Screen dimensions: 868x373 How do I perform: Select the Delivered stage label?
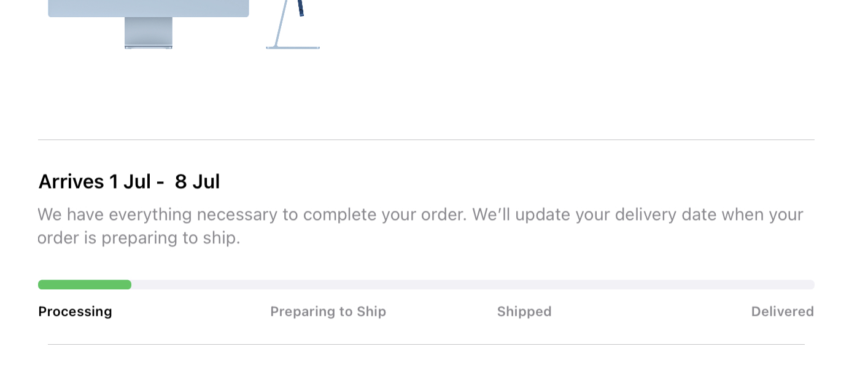[x=782, y=312]
